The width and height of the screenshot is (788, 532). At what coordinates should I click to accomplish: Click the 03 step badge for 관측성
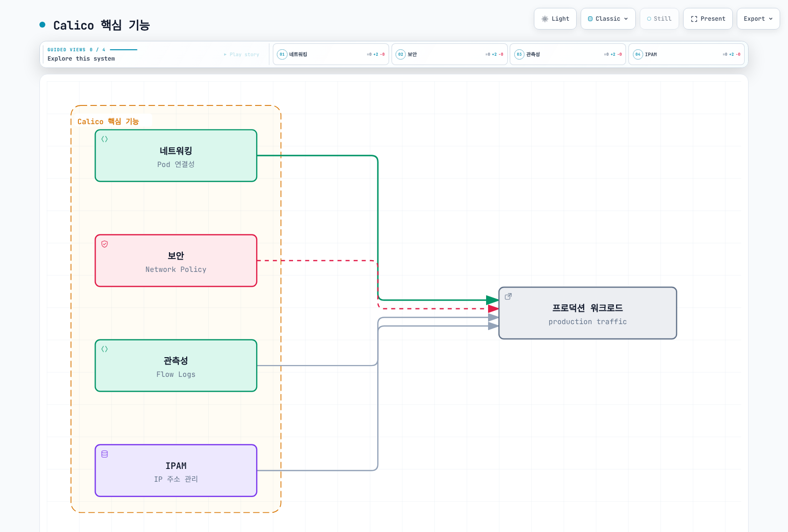coord(519,54)
